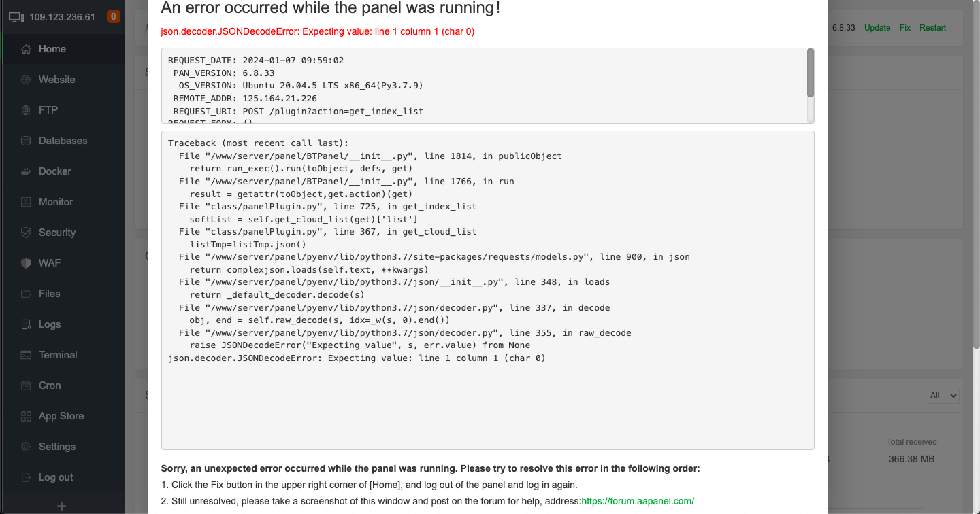Screen dimensions: 980x514
Task: Click the App Store grid icon
Action: [x=27, y=416]
